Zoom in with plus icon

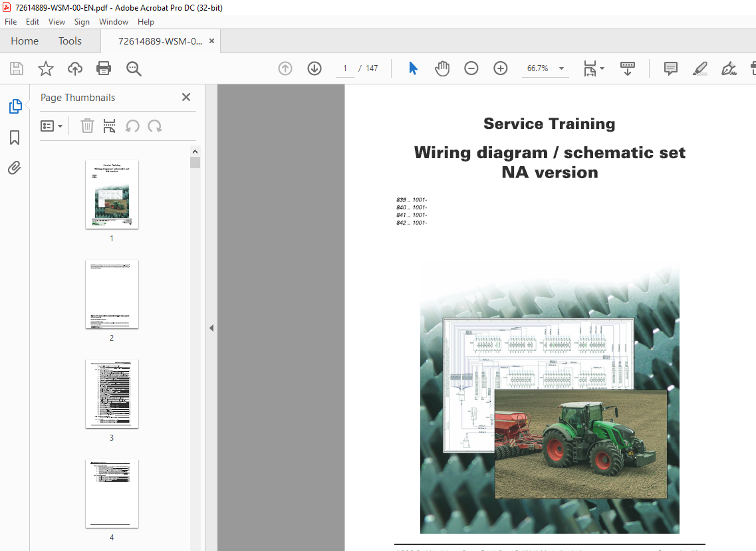tap(501, 68)
